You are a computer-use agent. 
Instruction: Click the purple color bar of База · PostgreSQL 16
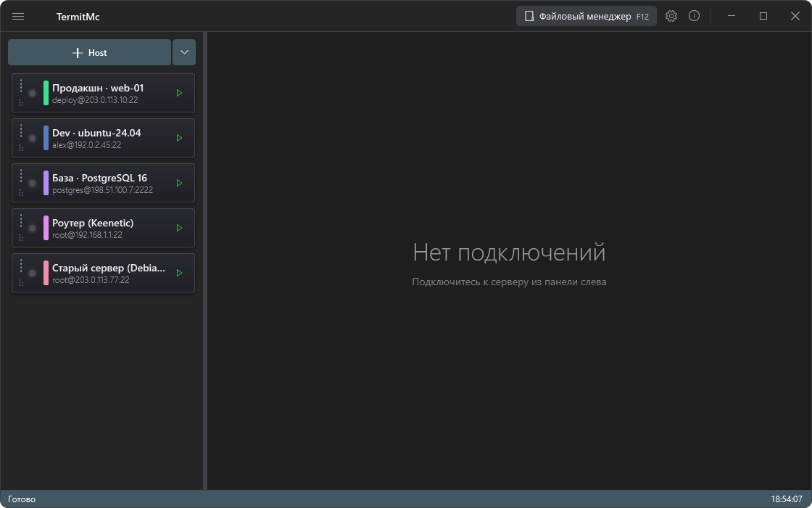pyautogui.click(x=46, y=183)
